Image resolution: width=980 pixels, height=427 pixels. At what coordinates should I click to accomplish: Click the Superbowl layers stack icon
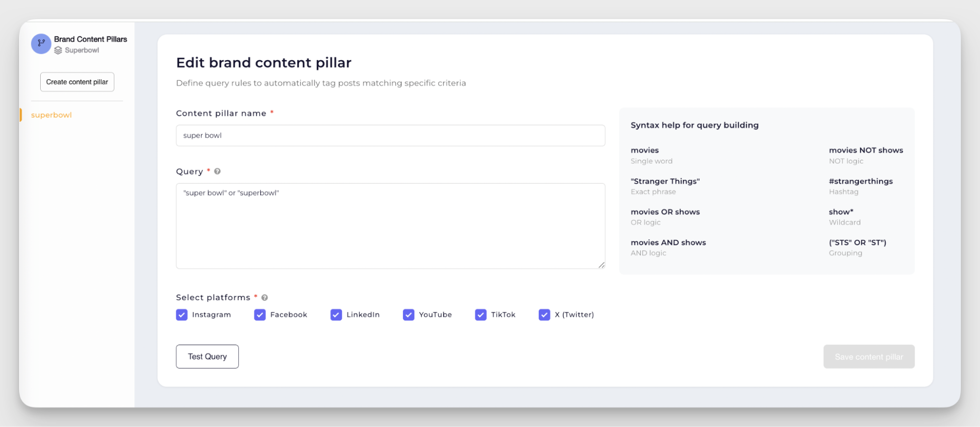(x=58, y=50)
